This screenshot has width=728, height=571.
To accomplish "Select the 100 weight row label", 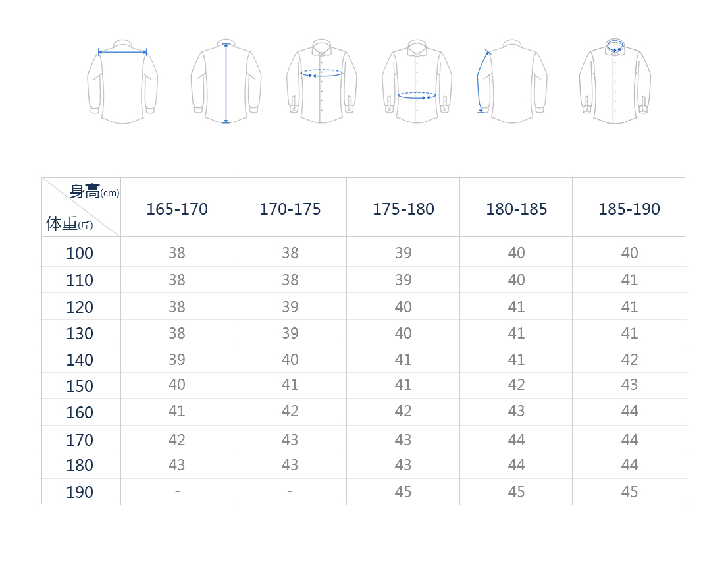I will [x=80, y=253].
